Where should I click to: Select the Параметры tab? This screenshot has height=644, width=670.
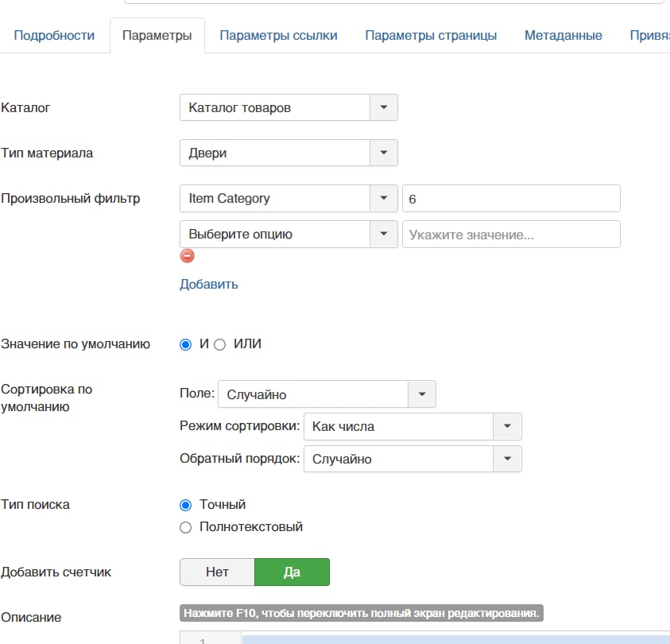[157, 36]
